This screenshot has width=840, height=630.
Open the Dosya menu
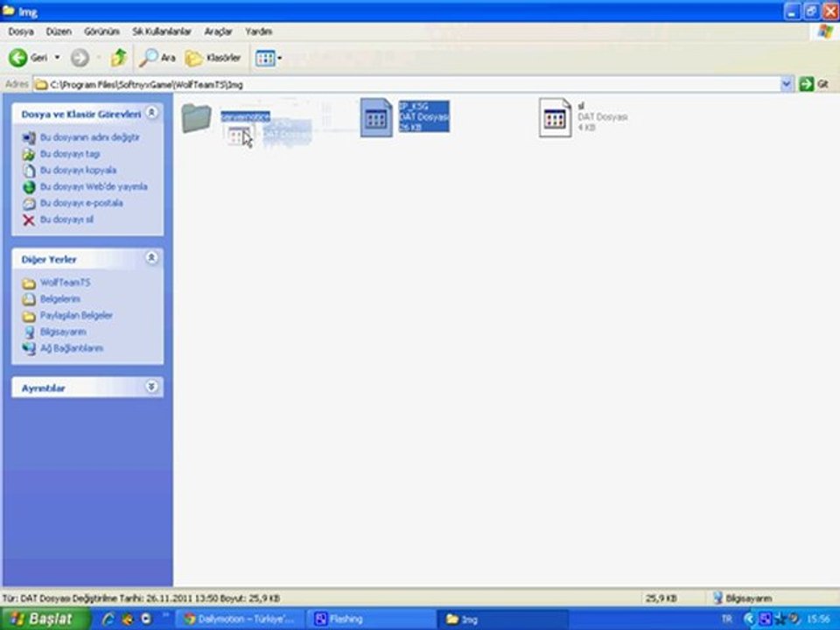(x=21, y=31)
